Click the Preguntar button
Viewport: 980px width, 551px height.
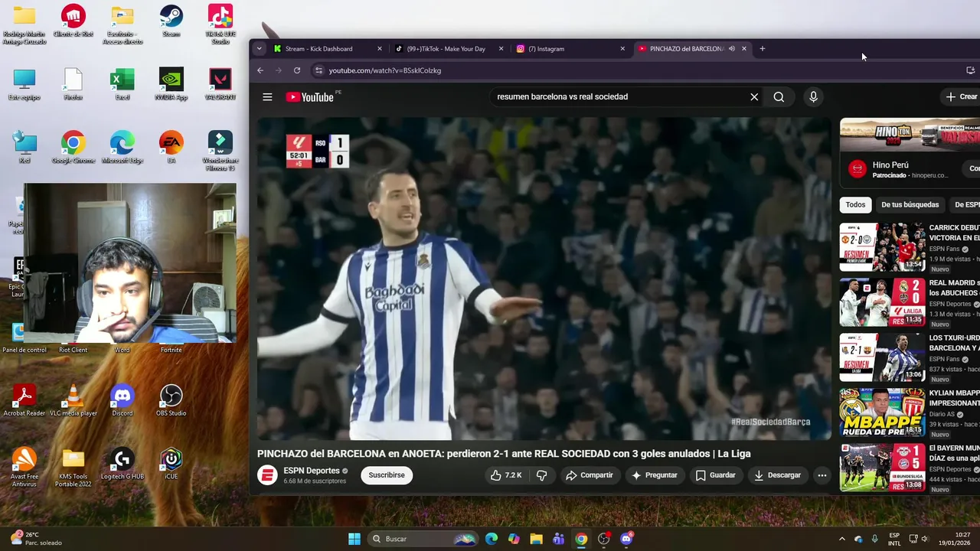(654, 475)
